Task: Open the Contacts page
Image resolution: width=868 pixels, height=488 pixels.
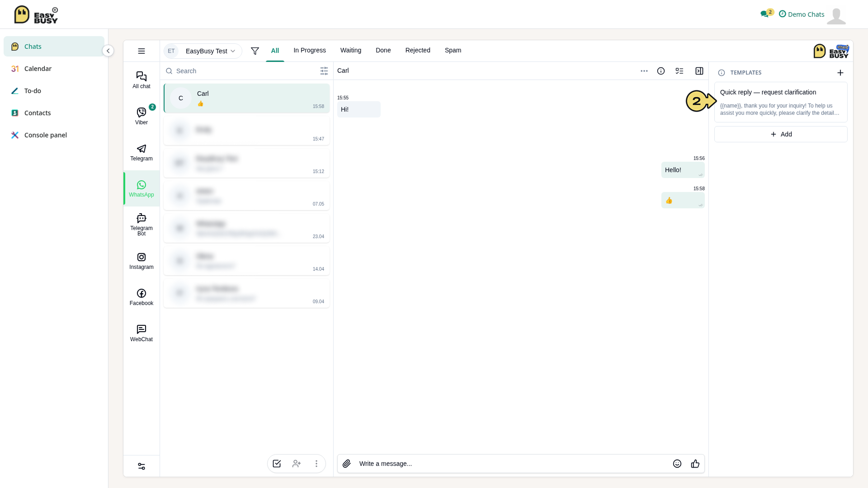Action: (x=54, y=113)
